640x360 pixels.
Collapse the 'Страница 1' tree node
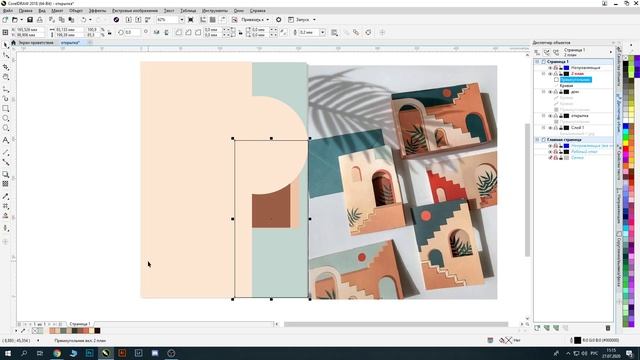(537, 62)
